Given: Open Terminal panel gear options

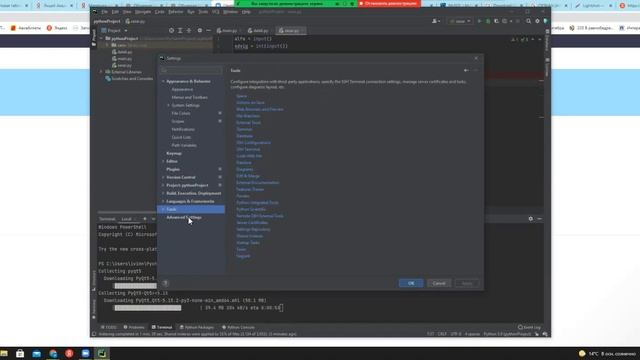Looking at the screenshot, I should point(531,219).
